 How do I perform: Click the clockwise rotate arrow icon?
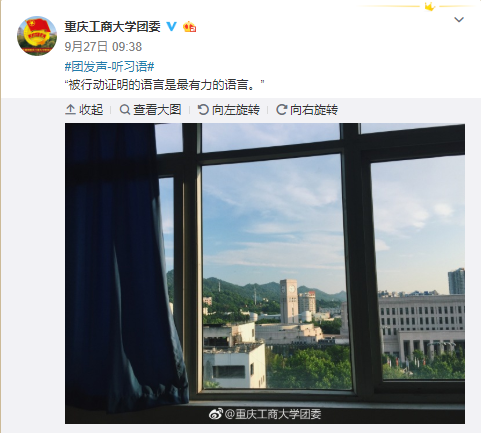point(281,109)
